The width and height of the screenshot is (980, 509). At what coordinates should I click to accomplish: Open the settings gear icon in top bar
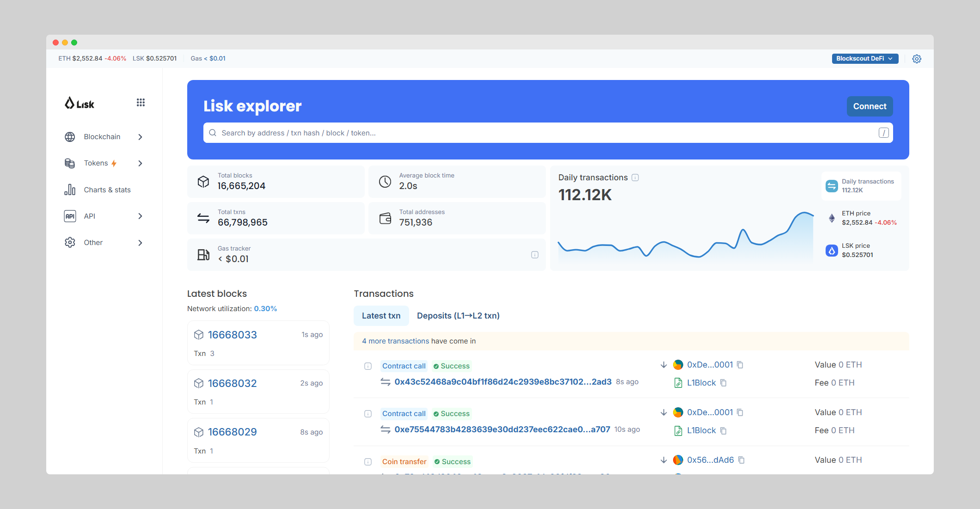917,59
